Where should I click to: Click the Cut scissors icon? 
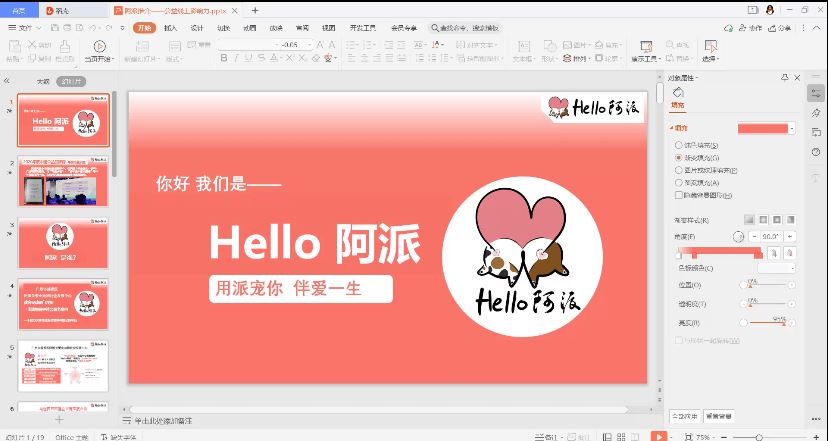[x=32, y=44]
